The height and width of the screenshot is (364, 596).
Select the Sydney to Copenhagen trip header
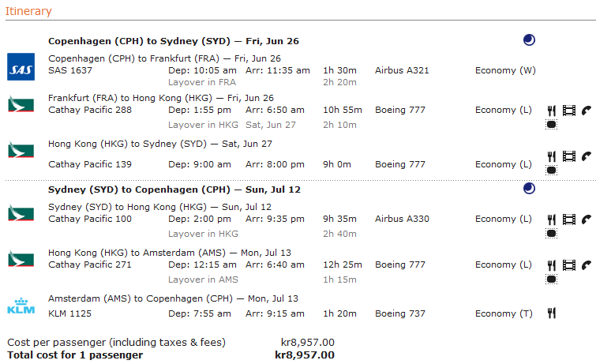174,190
